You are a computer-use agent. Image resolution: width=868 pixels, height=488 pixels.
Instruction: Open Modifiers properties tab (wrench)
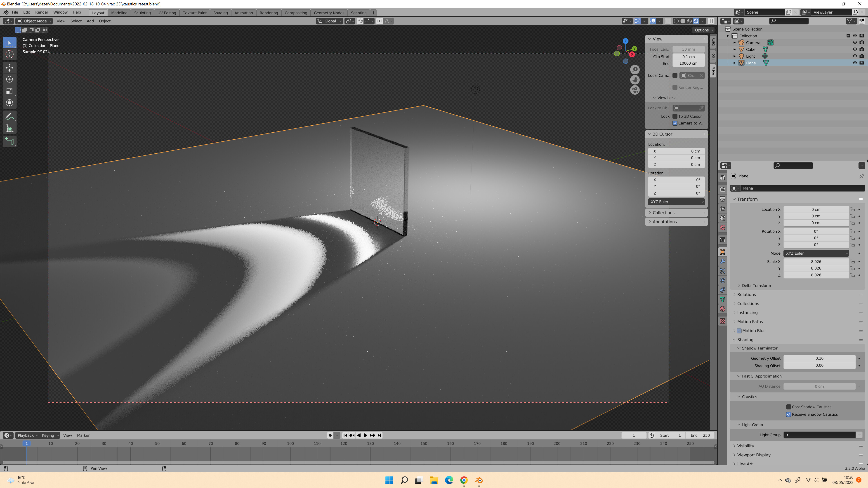click(x=723, y=261)
